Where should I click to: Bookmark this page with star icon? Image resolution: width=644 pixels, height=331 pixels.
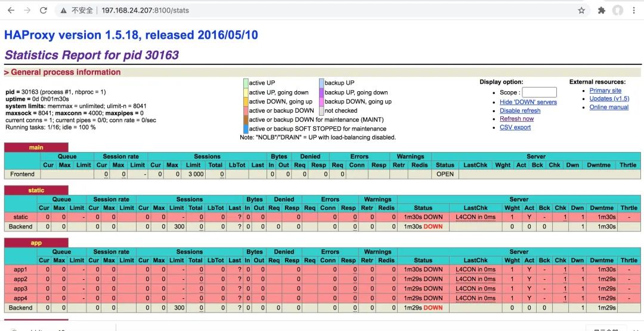[581, 11]
